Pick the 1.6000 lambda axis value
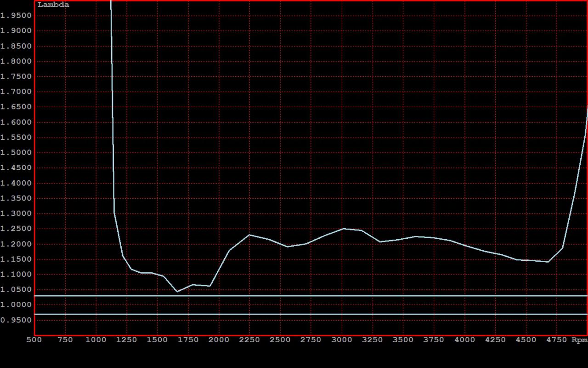588x368 pixels. pos(16,122)
